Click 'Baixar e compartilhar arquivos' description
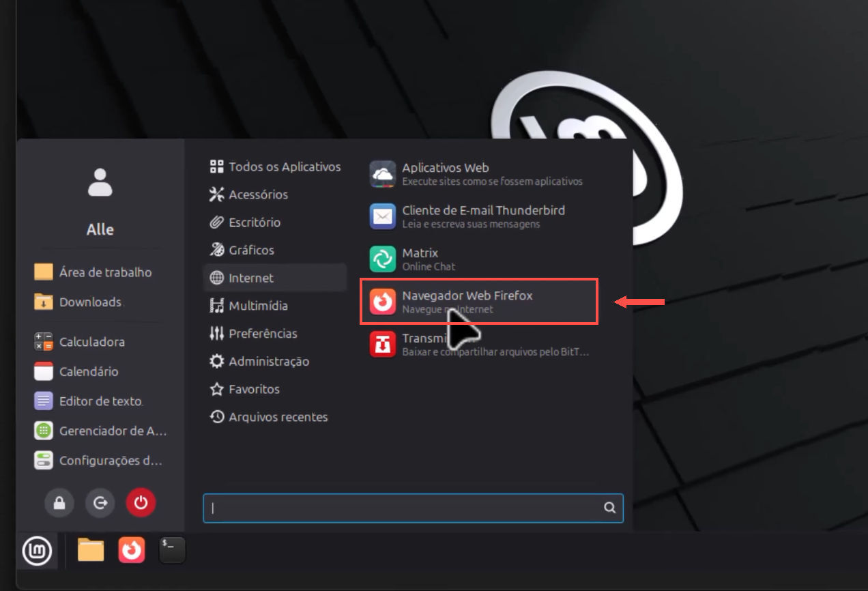This screenshot has height=591, width=868. point(495,352)
